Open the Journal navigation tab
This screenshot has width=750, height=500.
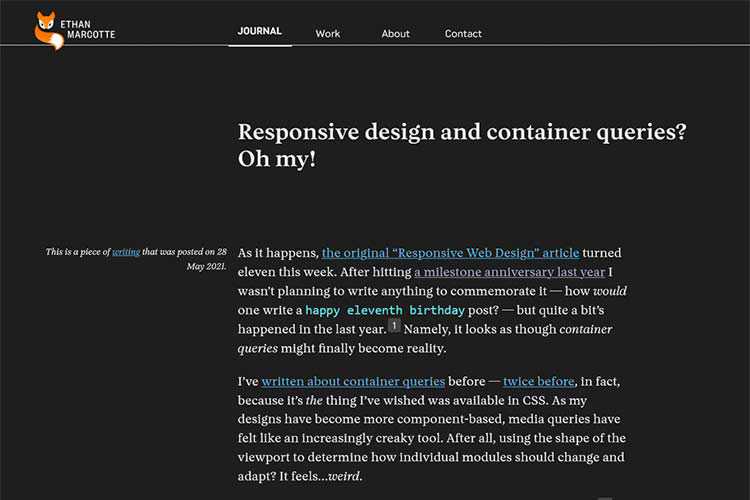[x=260, y=32]
